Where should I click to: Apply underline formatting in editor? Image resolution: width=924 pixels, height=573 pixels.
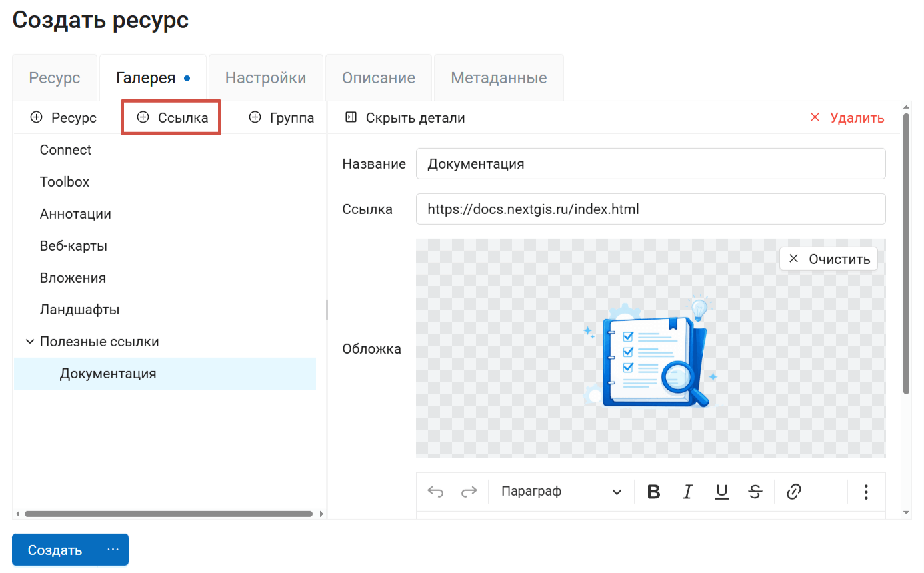[x=721, y=492]
